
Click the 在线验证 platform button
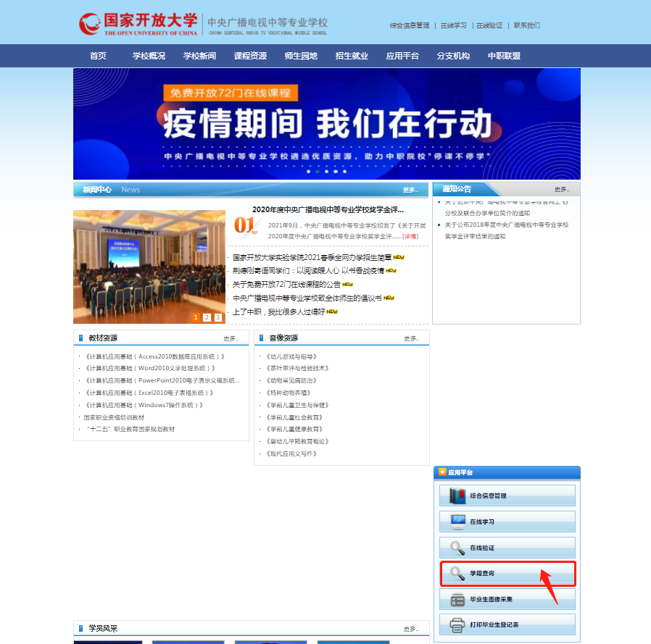(x=507, y=548)
